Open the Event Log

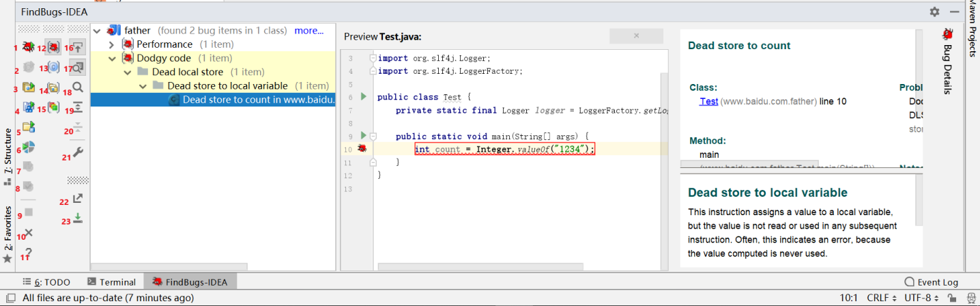click(931, 281)
